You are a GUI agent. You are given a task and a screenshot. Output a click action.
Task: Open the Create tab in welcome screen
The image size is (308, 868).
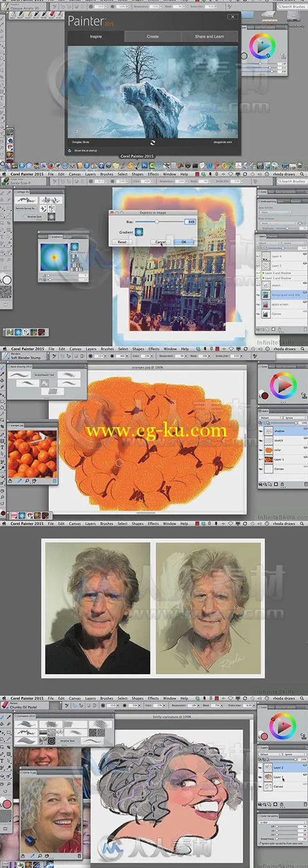(x=152, y=37)
